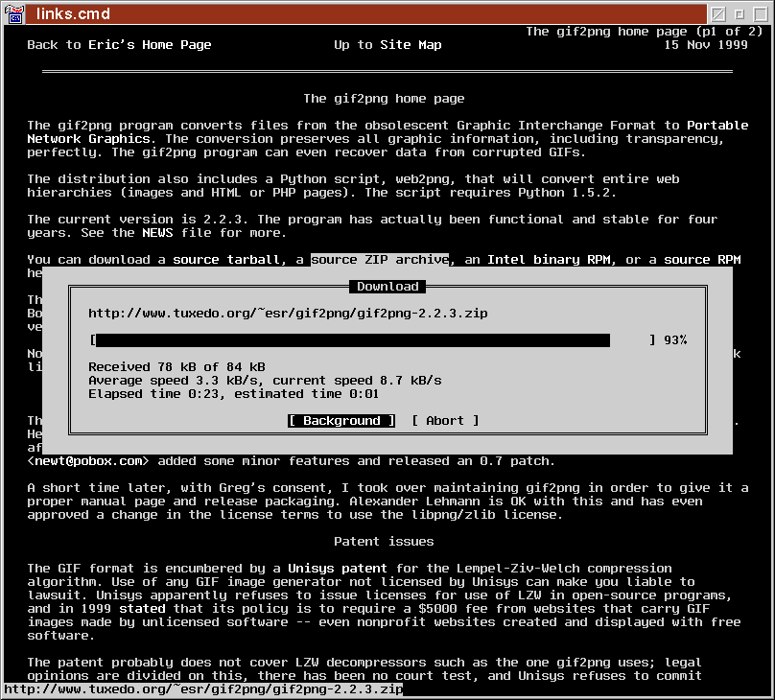The image size is (775, 700).
Task: Choose the Intel binary RPM link
Action: pos(549,260)
